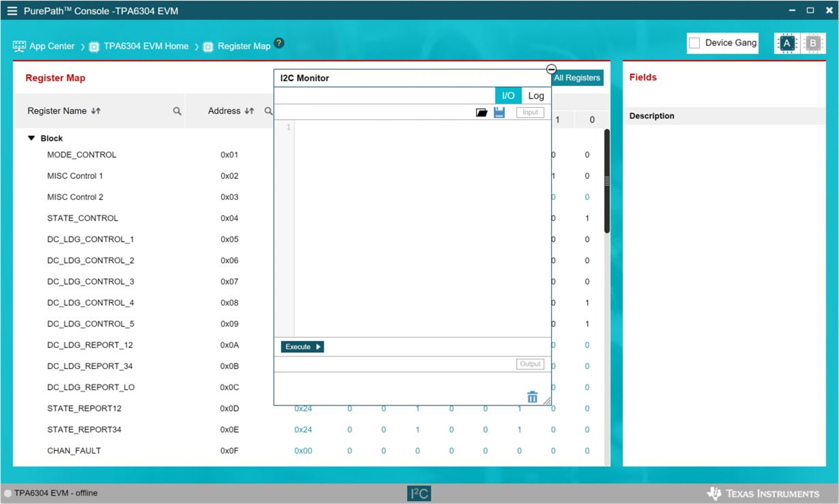This screenshot has height=504, width=839.
Task: Save script with floppy disk icon
Action: (499, 113)
